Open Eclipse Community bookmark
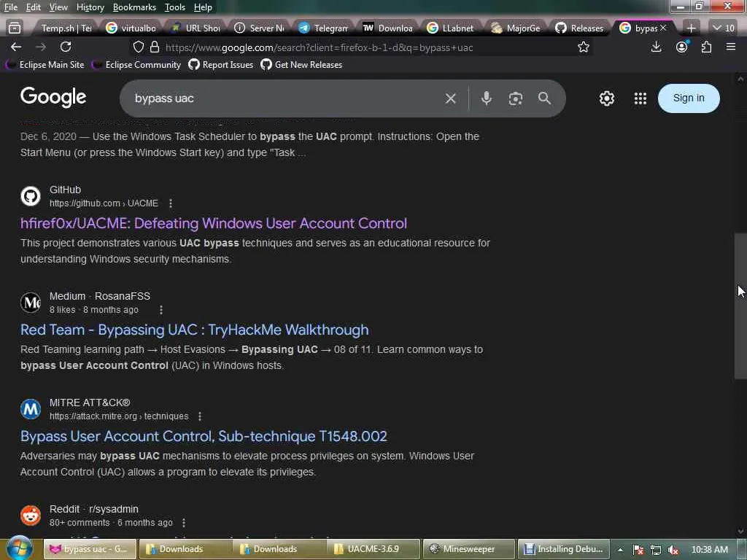Viewport: 747px width, 560px height. 137,65
